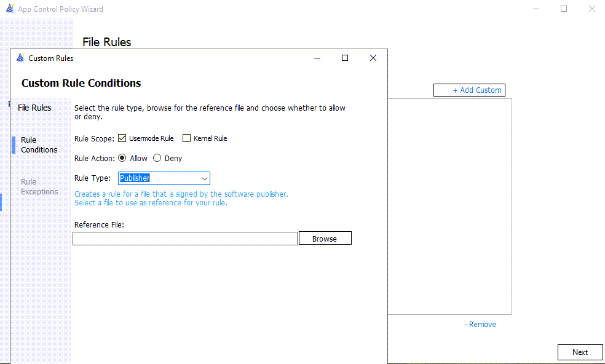Click the Next button

[x=580, y=352]
